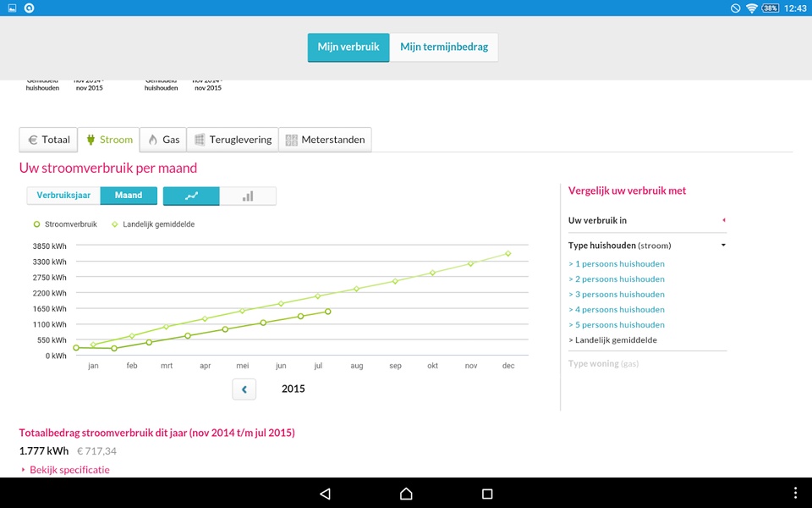The image size is (812, 508).
Task: Go to previous year with chevron button
Action: [244, 389]
